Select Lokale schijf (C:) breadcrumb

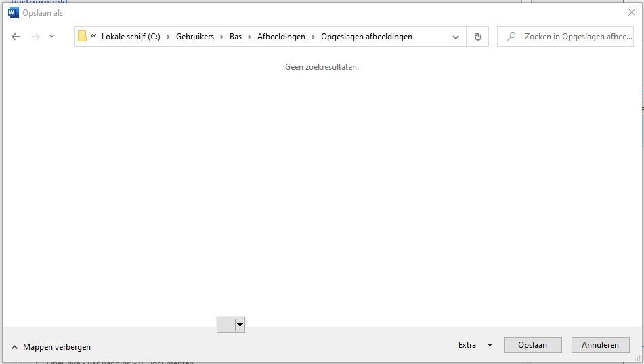pos(131,37)
